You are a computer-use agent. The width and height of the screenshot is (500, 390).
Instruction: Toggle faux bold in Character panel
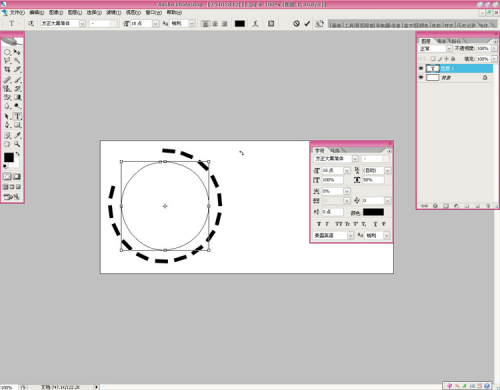coord(319,224)
